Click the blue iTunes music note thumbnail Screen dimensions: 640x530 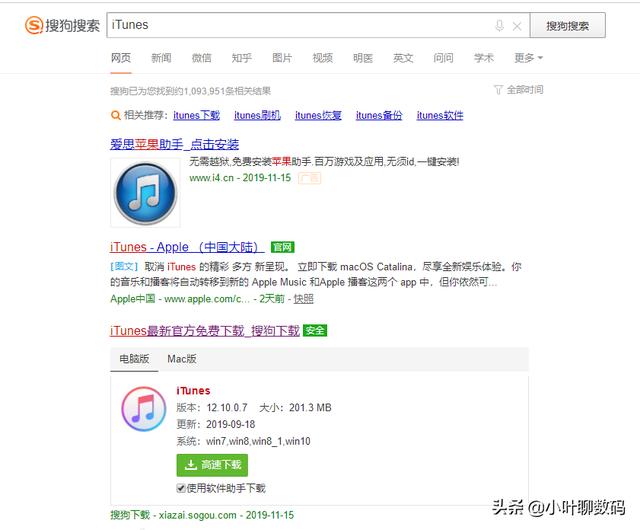tap(145, 193)
